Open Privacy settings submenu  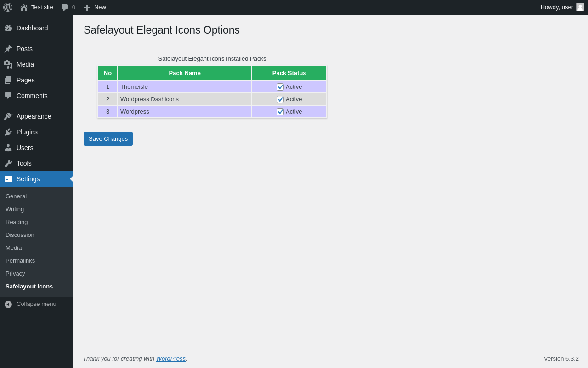pos(37,274)
